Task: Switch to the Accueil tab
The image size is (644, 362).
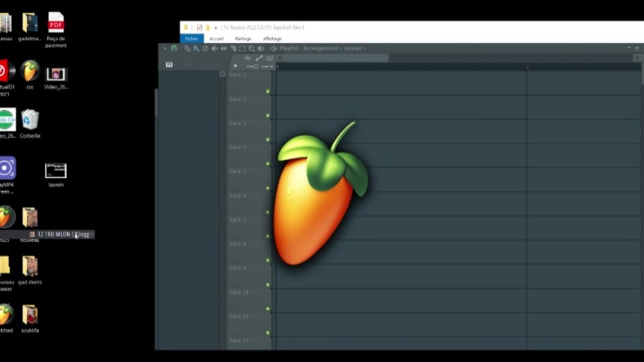Action: (x=217, y=39)
